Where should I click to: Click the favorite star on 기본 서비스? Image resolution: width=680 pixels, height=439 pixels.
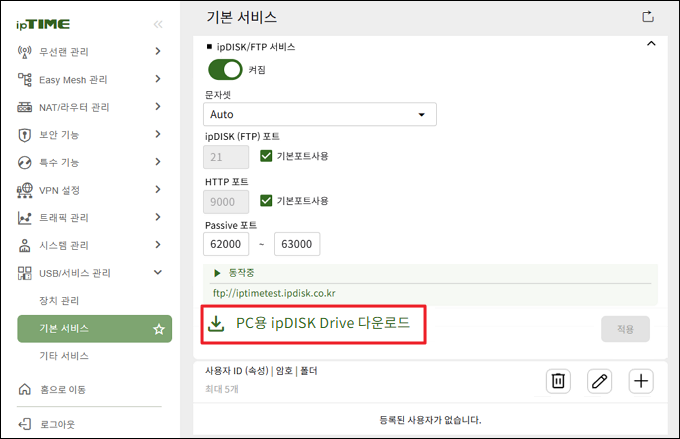(159, 329)
